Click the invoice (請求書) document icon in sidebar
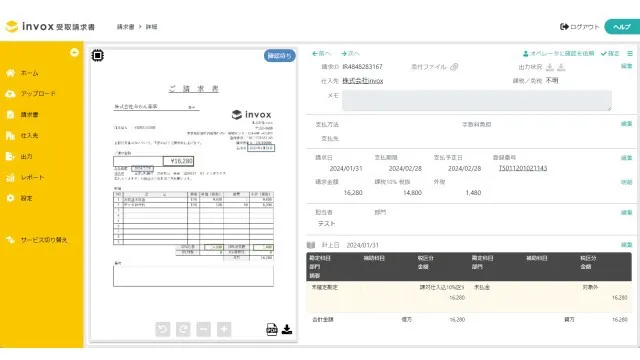 tap(11, 115)
